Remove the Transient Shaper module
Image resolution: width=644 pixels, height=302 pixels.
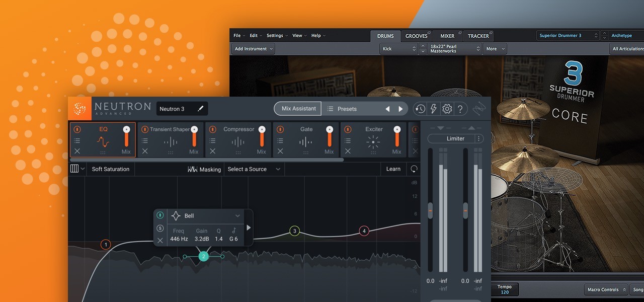pos(145,151)
